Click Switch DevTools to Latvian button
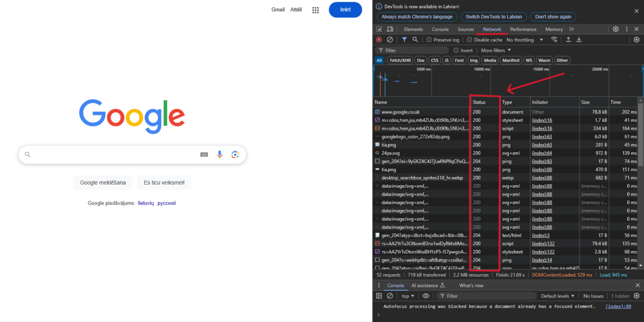 (x=494, y=17)
